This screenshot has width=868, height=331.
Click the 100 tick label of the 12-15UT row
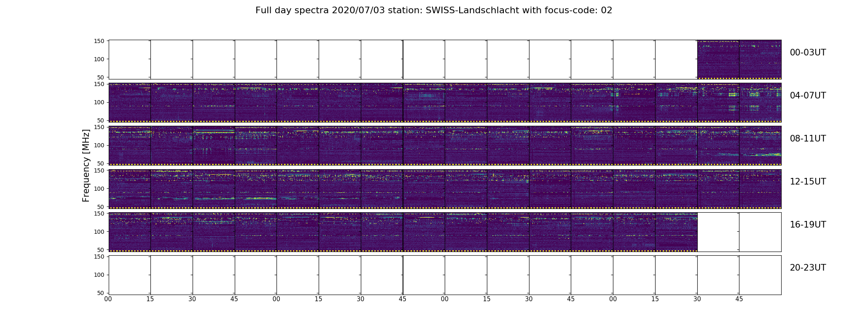(x=99, y=189)
